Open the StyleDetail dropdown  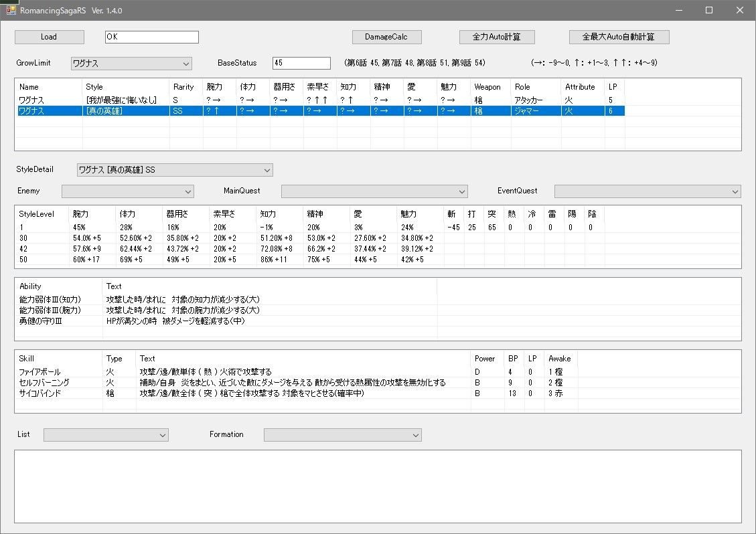tap(175, 170)
